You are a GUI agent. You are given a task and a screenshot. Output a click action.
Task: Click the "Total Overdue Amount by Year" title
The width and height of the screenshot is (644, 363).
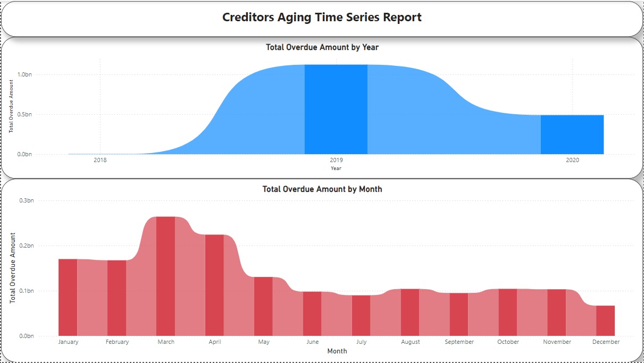322,47
